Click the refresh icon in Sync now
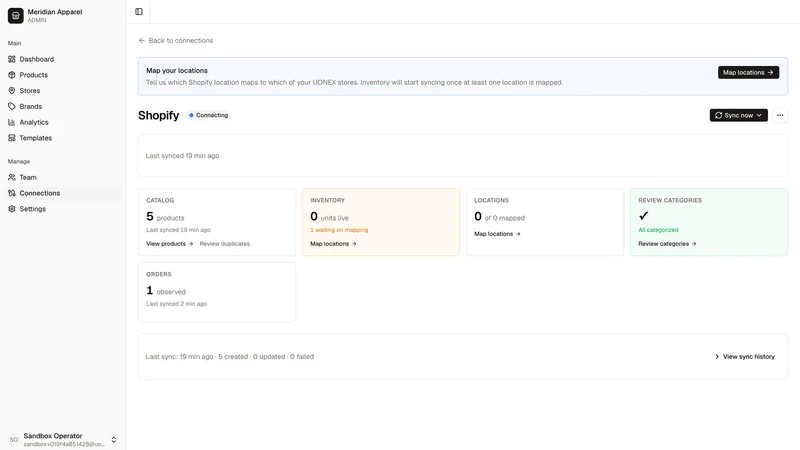Screen dimensions: 800x450 (x=718, y=115)
